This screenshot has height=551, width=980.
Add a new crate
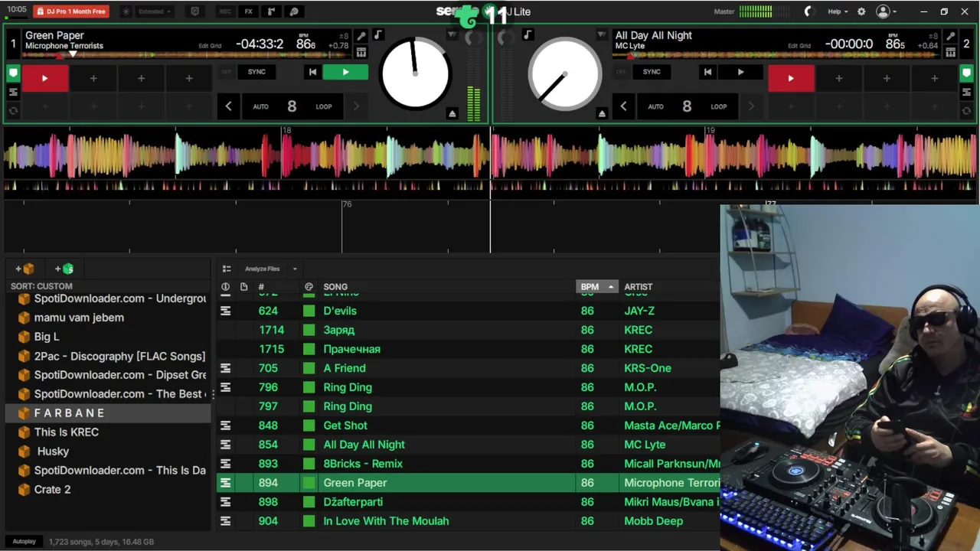click(x=24, y=269)
